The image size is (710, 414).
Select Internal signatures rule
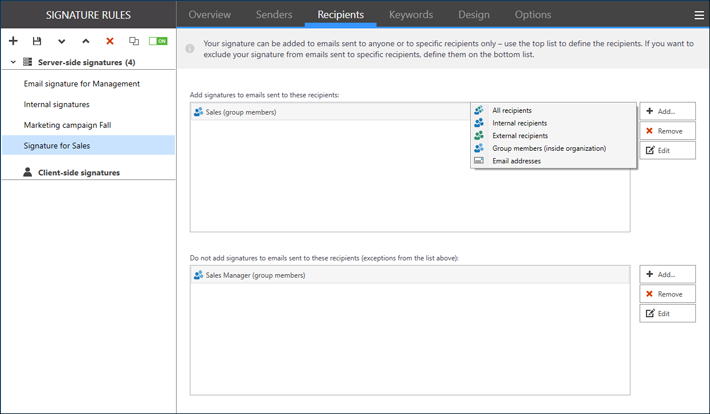89,104
